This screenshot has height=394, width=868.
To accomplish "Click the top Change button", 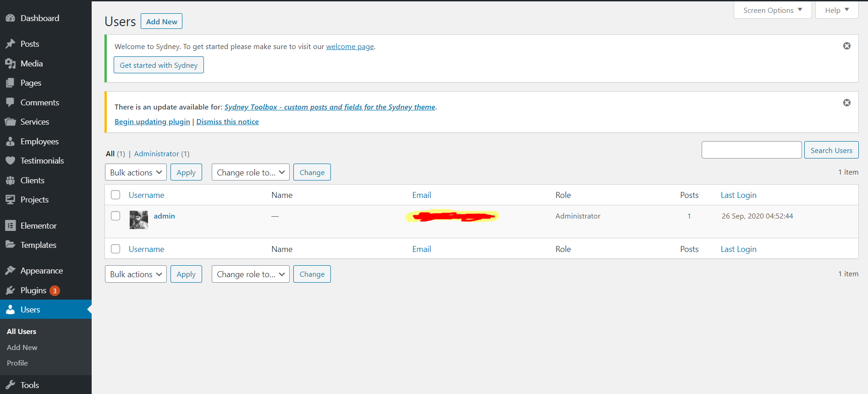I will pos(312,172).
